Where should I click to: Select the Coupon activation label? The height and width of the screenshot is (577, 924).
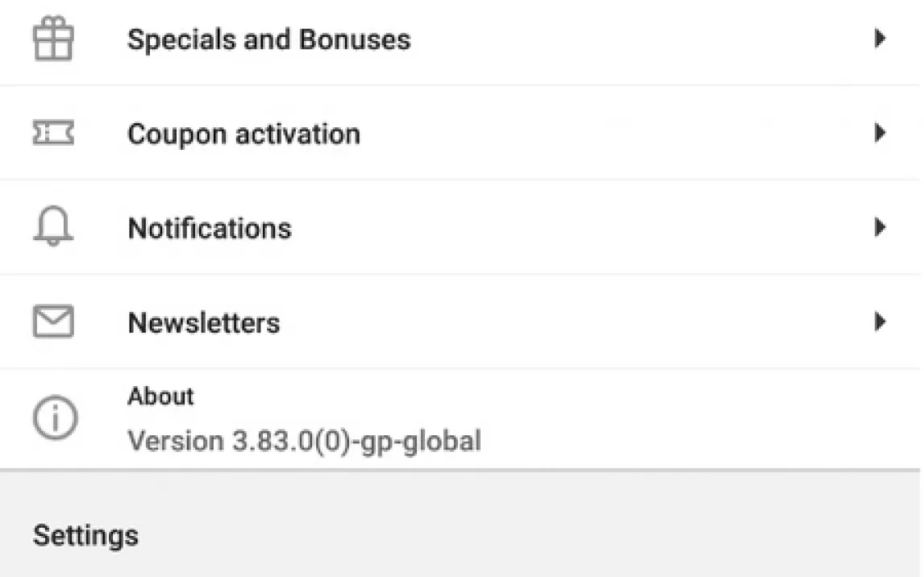coord(243,134)
